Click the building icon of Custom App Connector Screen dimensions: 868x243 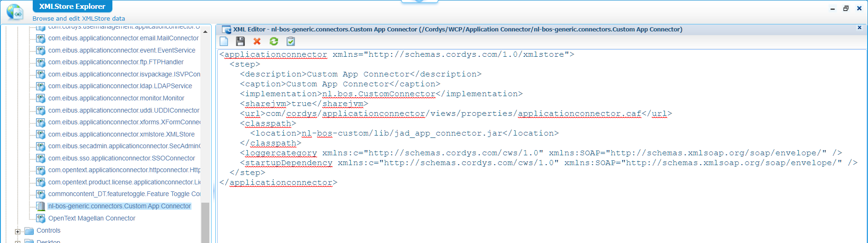tap(41, 206)
